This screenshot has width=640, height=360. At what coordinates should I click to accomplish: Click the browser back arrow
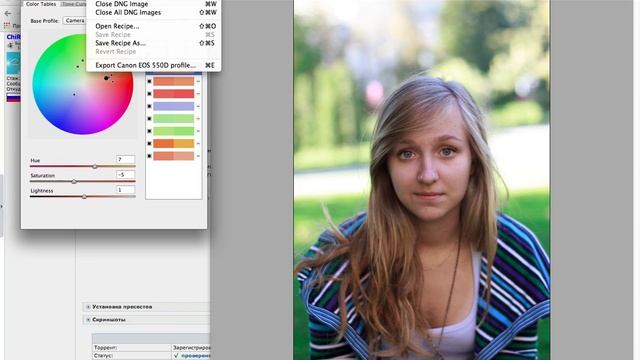[x=8, y=13]
